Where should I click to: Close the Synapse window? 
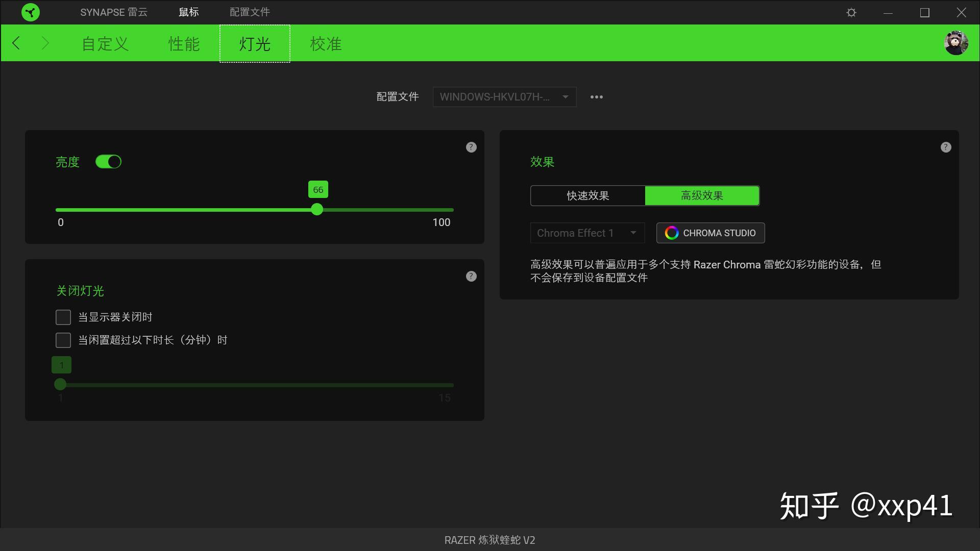pos(961,12)
